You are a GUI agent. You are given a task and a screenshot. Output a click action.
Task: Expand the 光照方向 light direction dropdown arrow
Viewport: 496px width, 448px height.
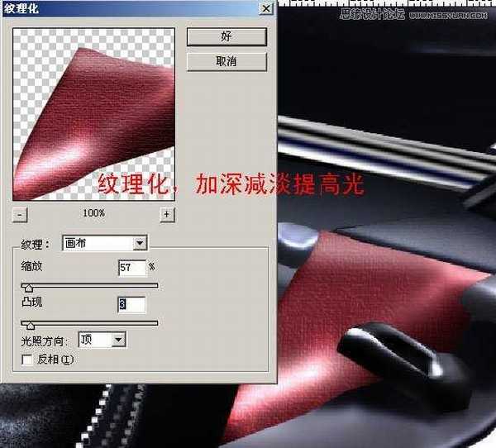coord(118,339)
